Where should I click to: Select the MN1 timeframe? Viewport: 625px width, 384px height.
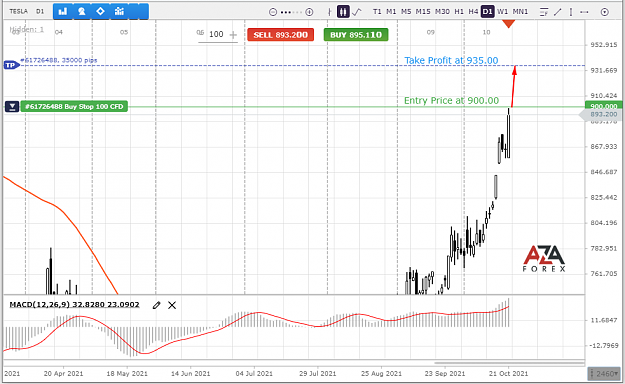click(x=520, y=12)
